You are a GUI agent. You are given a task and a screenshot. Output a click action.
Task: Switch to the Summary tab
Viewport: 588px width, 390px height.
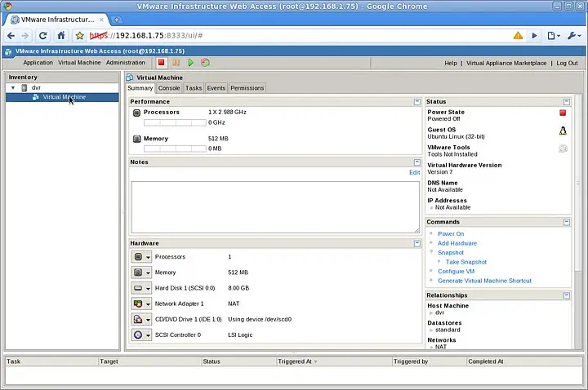tap(140, 88)
